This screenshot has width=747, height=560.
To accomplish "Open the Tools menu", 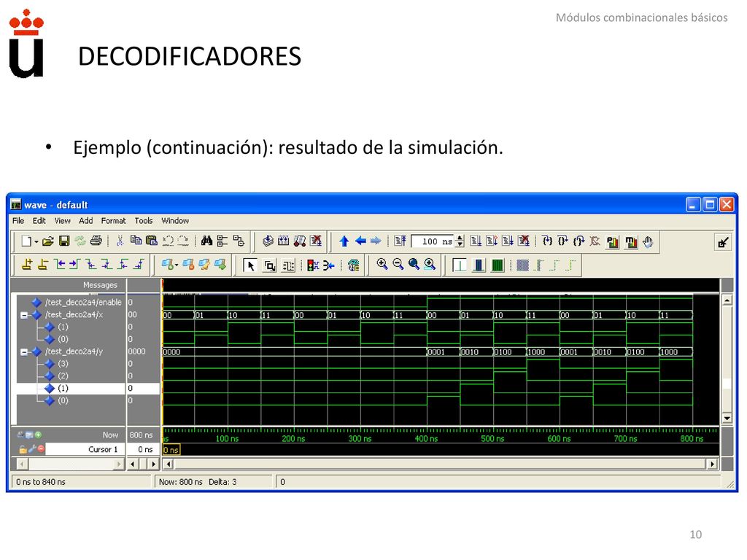I will pyautogui.click(x=144, y=220).
